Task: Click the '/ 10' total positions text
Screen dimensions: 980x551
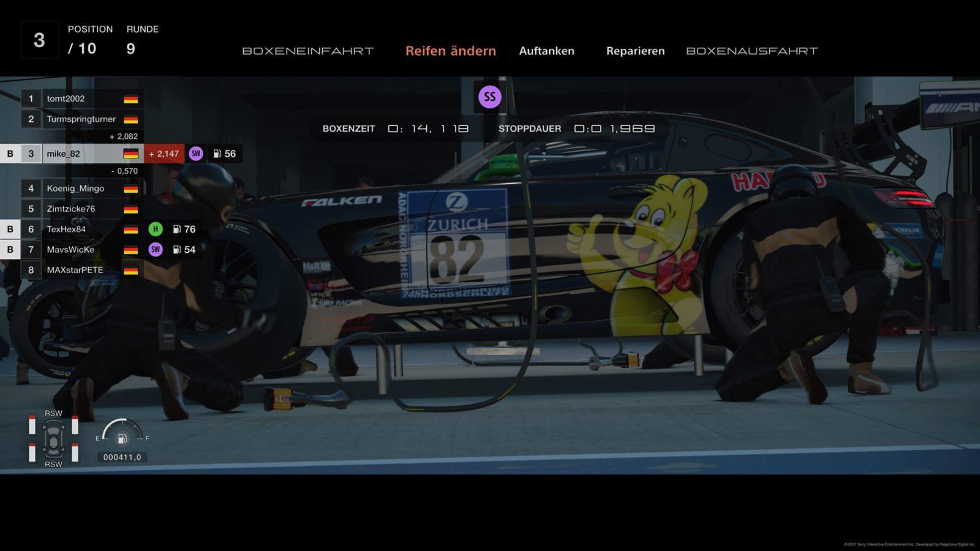Action: pyautogui.click(x=82, y=48)
